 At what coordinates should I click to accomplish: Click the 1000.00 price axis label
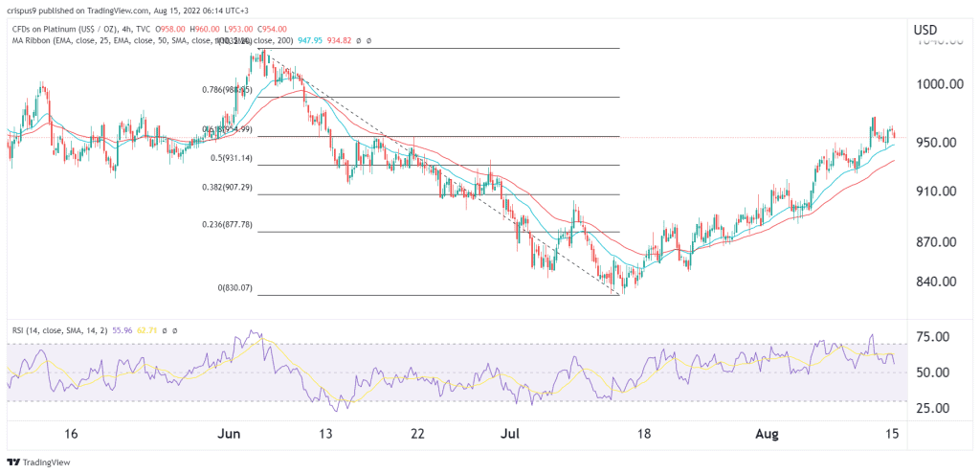(942, 84)
